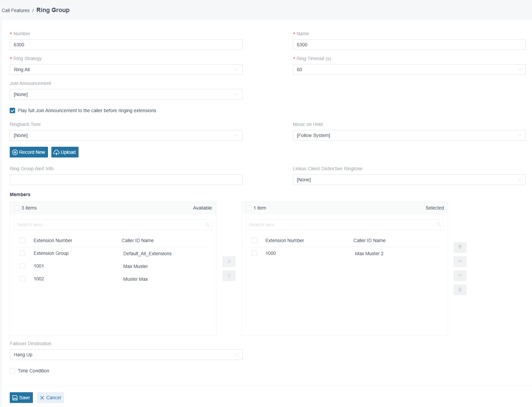Select extension 1000 checkbox
The height and width of the screenshot is (407, 532).
[254, 253]
